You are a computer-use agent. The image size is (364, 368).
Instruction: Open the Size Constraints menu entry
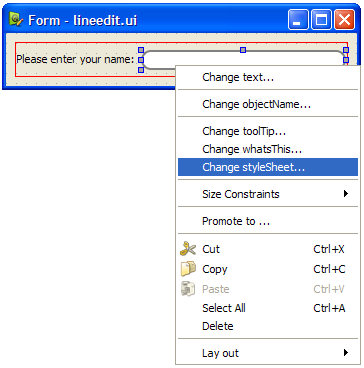point(268,194)
